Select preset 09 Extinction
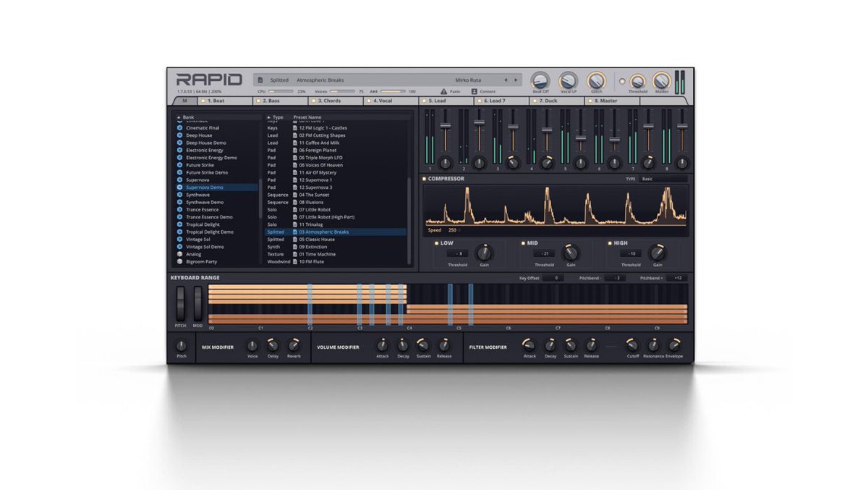The width and height of the screenshot is (868, 490). click(x=336, y=247)
